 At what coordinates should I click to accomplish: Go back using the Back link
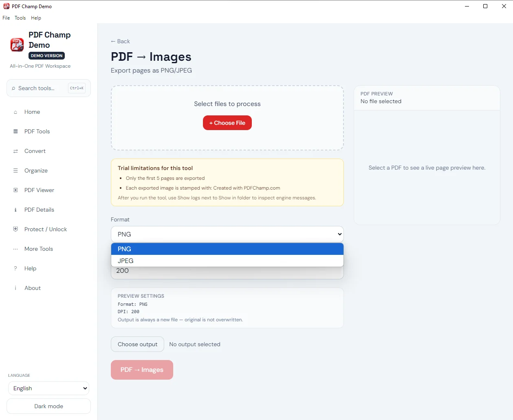pos(120,41)
